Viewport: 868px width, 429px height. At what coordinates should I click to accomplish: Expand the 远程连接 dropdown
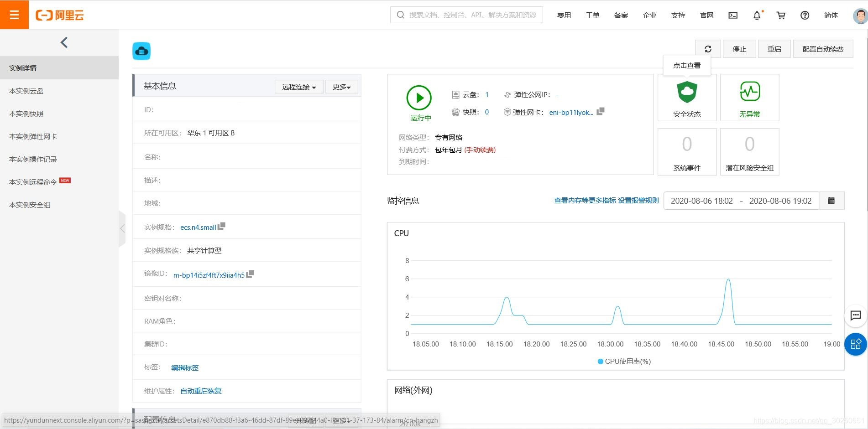click(x=299, y=87)
